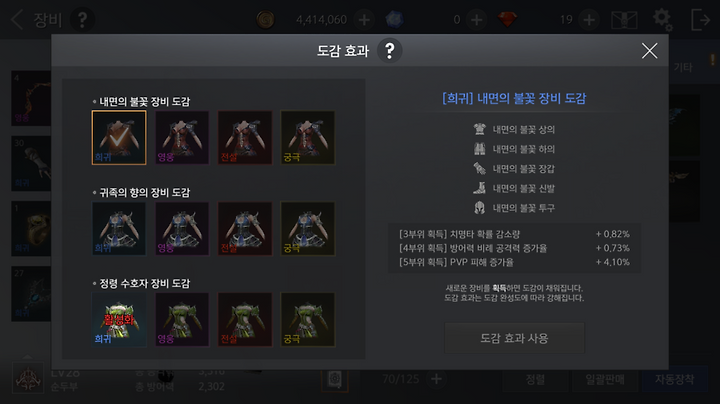The image size is (720, 404).
Task: Select the 내면의 불꽃 상의 item entry
Action: coord(514,129)
